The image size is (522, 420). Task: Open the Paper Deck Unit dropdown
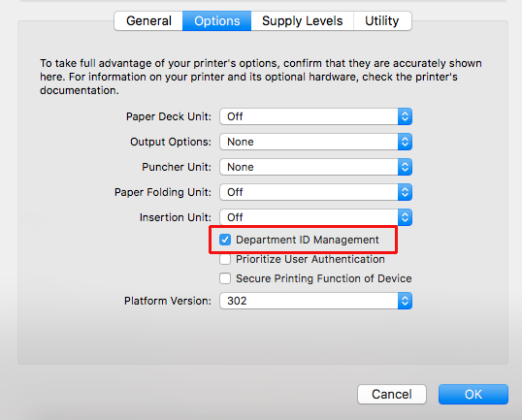click(315, 116)
